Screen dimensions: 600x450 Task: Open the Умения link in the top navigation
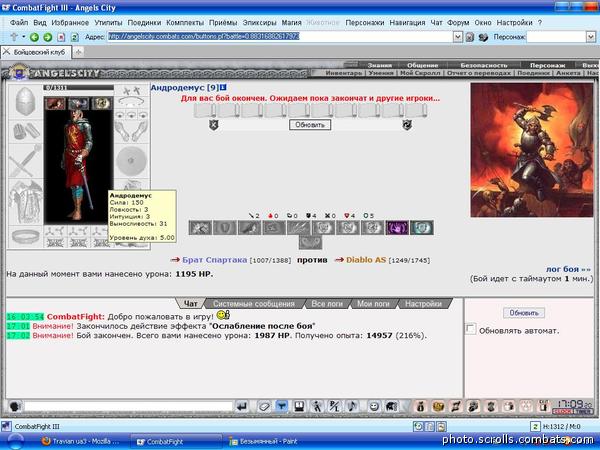point(381,73)
